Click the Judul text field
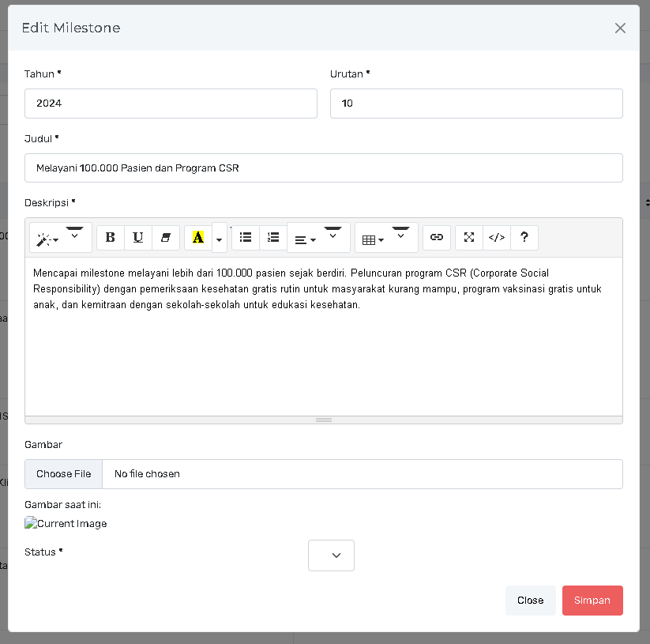 324,168
